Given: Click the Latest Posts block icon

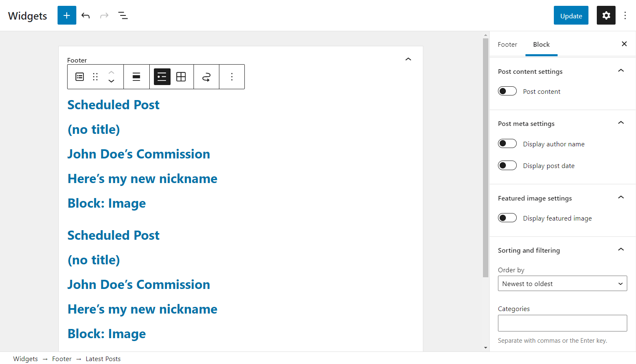Looking at the screenshot, I should tap(79, 77).
